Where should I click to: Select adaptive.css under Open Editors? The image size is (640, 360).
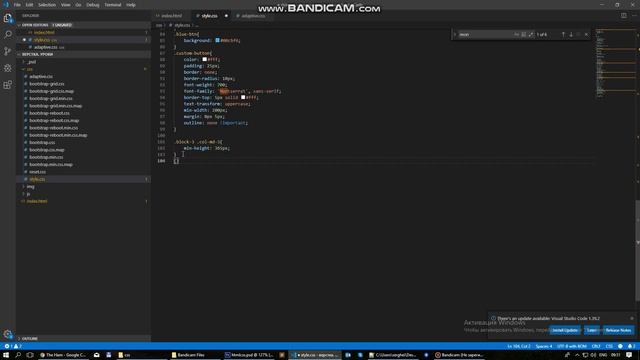pyautogui.click(x=46, y=47)
